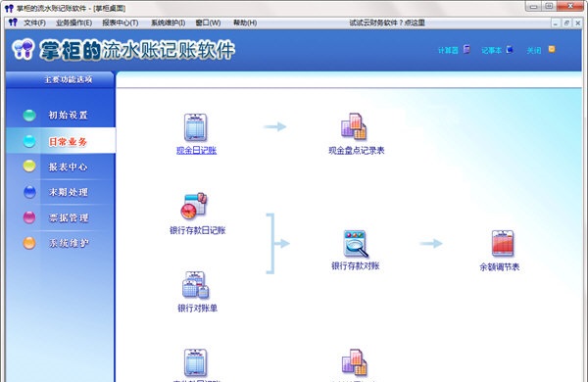Click the app logo in the blue banner
This screenshot has width=588, height=382.
pyautogui.click(x=24, y=50)
